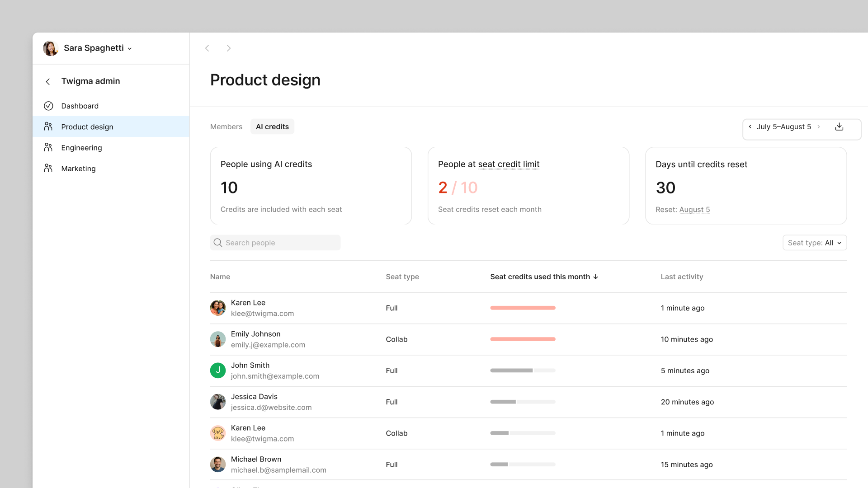The height and width of the screenshot is (488, 868).
Task: Click the search magnifier icon in the people search
Action: point(217,242)
